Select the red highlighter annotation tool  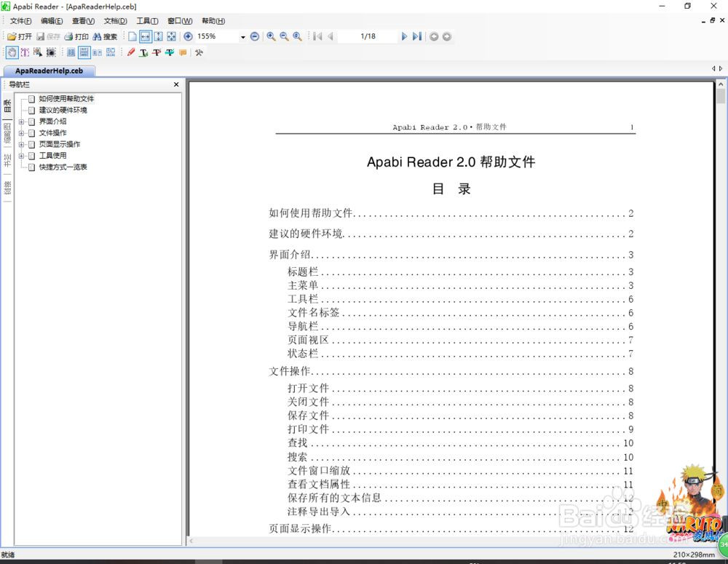131,52
